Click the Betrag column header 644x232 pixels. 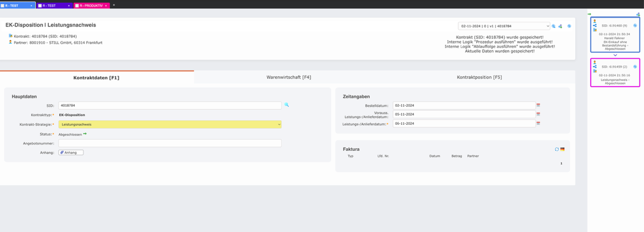(x=457, y=156)
